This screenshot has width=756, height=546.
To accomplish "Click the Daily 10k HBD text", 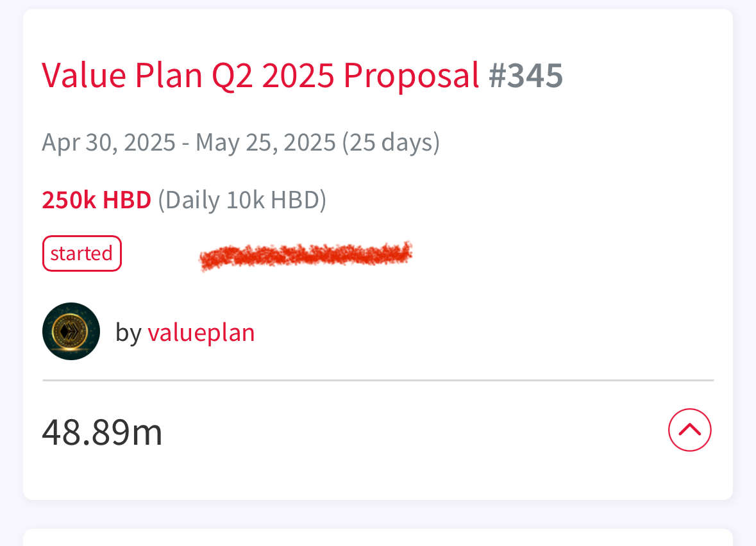I will (242, 200).
